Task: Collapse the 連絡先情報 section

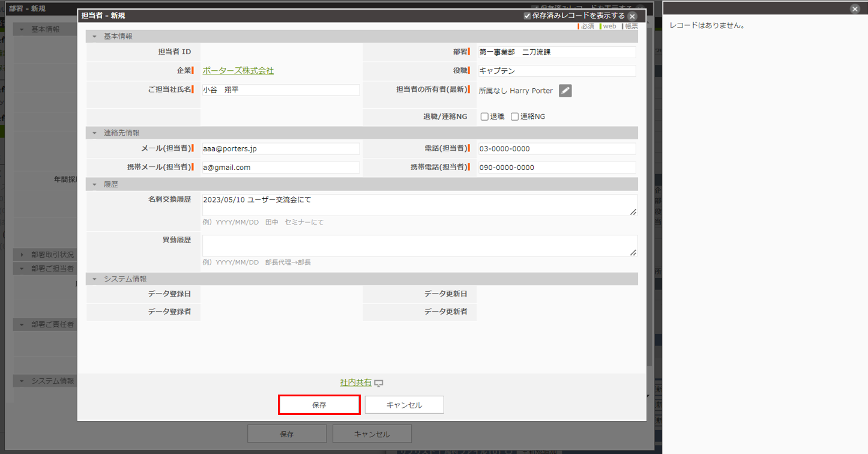Action: tap(94, 133)
